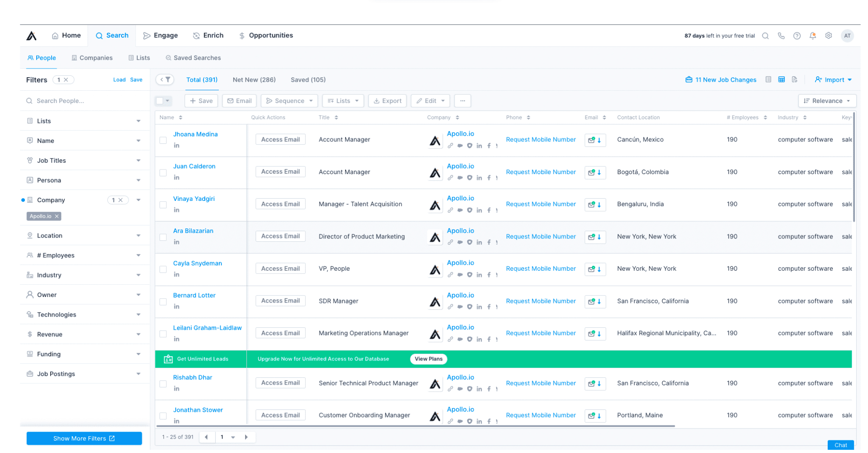The image size is (868, 453).
Task: Remove the Apollo.io company filter chip
Action: tap(57, 216)
